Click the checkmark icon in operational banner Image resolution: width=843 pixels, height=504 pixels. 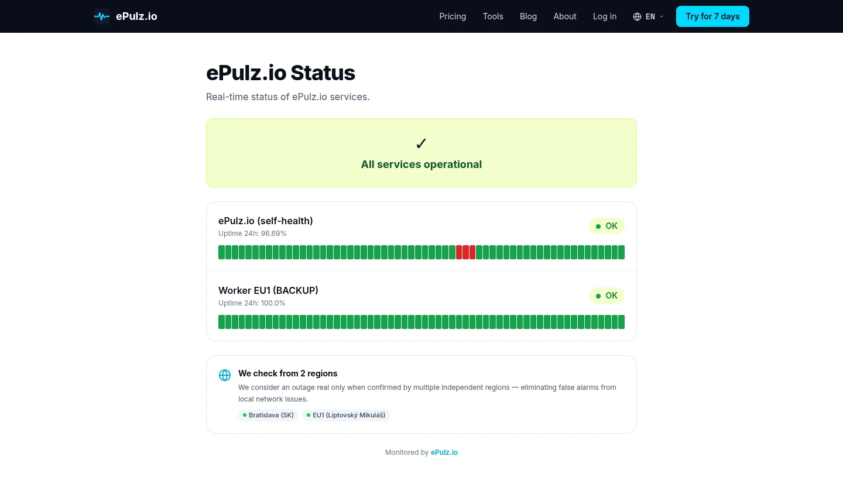coord(421,143)
